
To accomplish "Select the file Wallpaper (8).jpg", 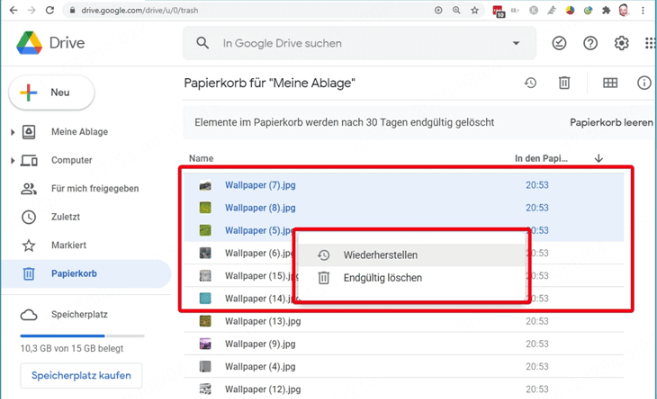I will pos(404,207).
